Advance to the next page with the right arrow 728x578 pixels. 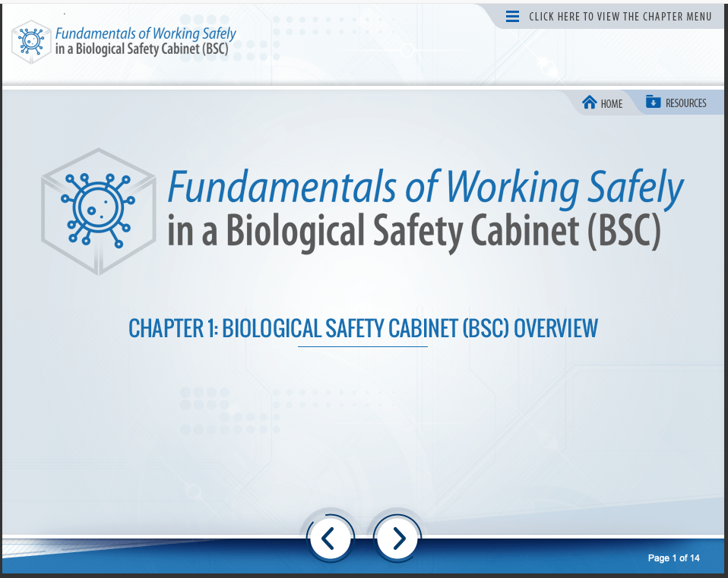click(397, 538)
